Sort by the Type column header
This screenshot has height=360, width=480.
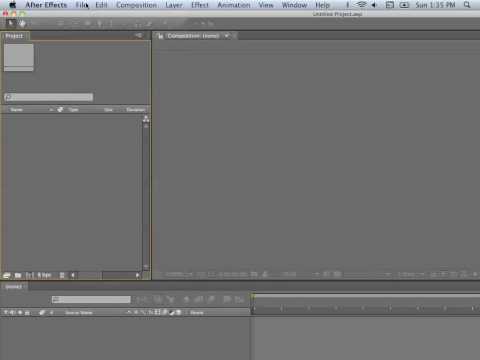[73, 109]
